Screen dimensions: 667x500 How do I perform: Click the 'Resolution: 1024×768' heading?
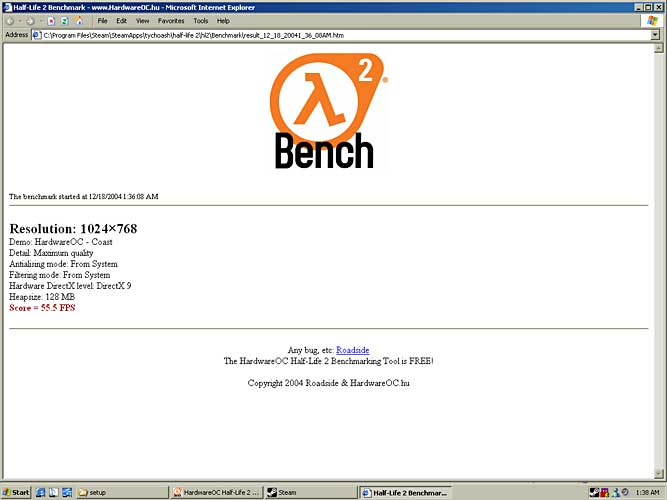[x=73, y=229]
